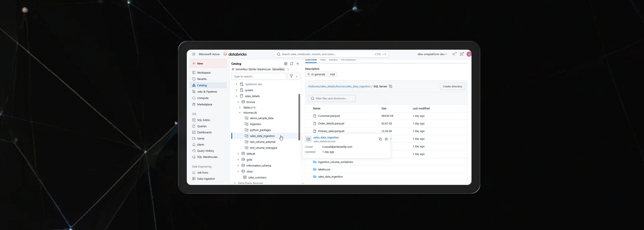Screen dimensions: 644x230
Task: Open the dbw-oneplatform-dev workspace dropdown
Action: coord(432,54)
